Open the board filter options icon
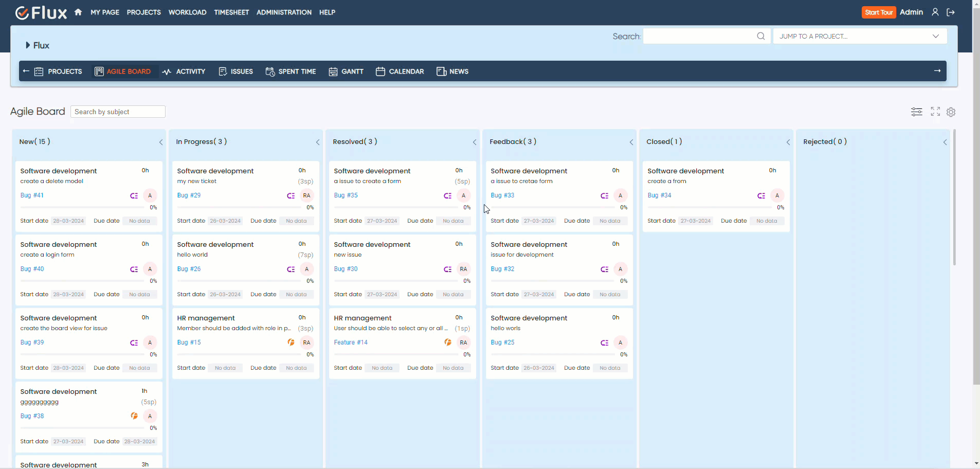980x469 pixels. click(x=916, y=112)
